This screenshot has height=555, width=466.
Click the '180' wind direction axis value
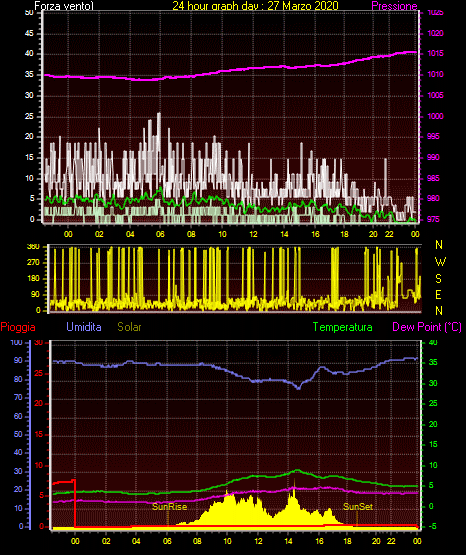[x=33, y=279]
